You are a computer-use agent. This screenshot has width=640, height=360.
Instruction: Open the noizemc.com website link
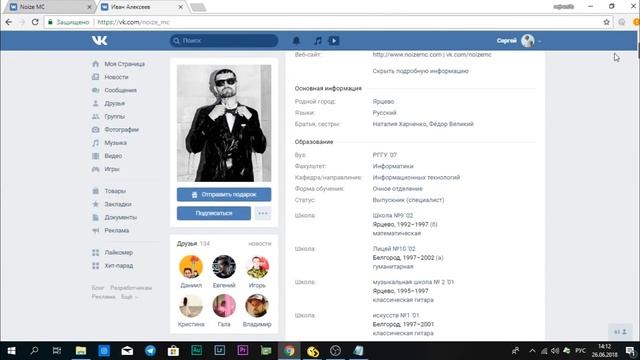(x=407, y=54)
